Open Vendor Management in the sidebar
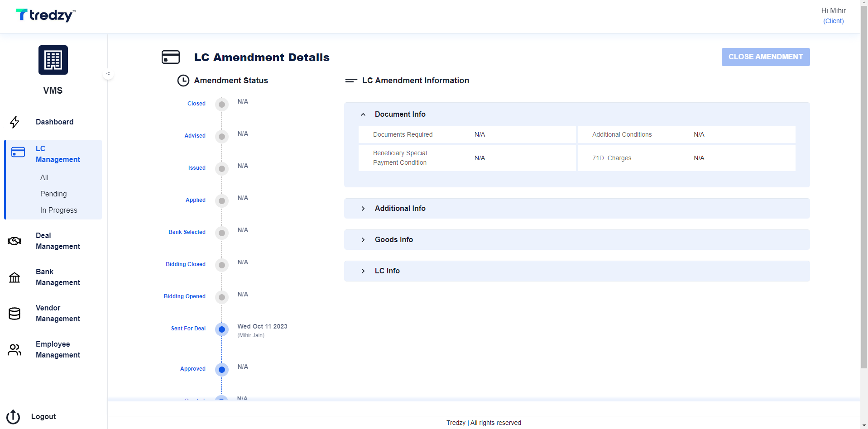Image resolution: width=868 pixels, height=429 pixels. click(58, 314)
